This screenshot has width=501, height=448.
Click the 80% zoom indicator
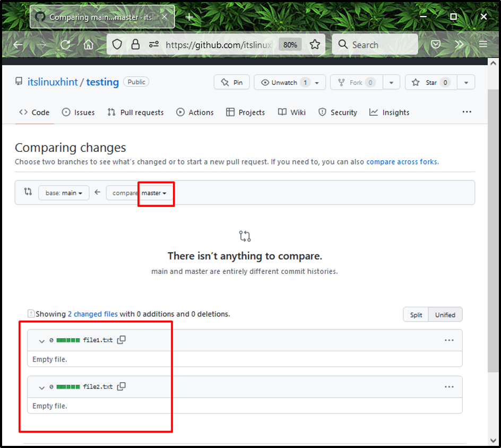pos(290,45)
